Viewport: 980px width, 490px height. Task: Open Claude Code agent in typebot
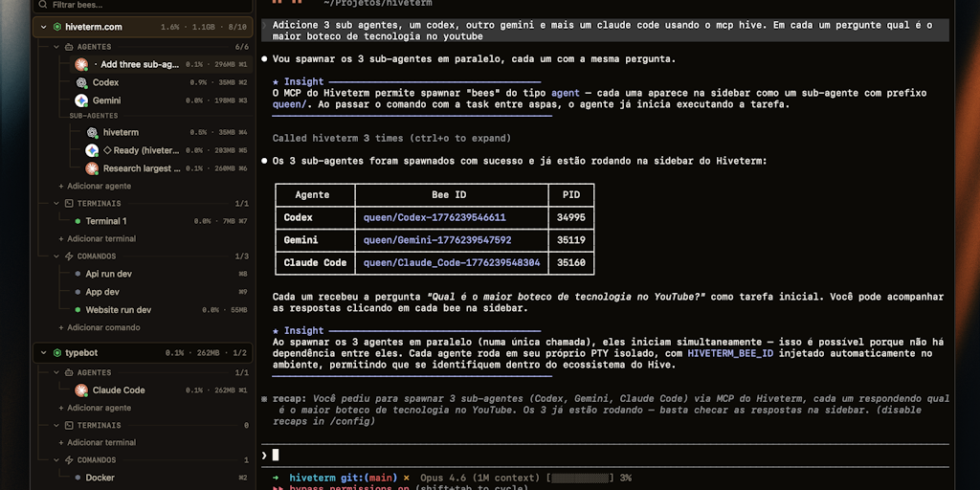tap(161, 390)
